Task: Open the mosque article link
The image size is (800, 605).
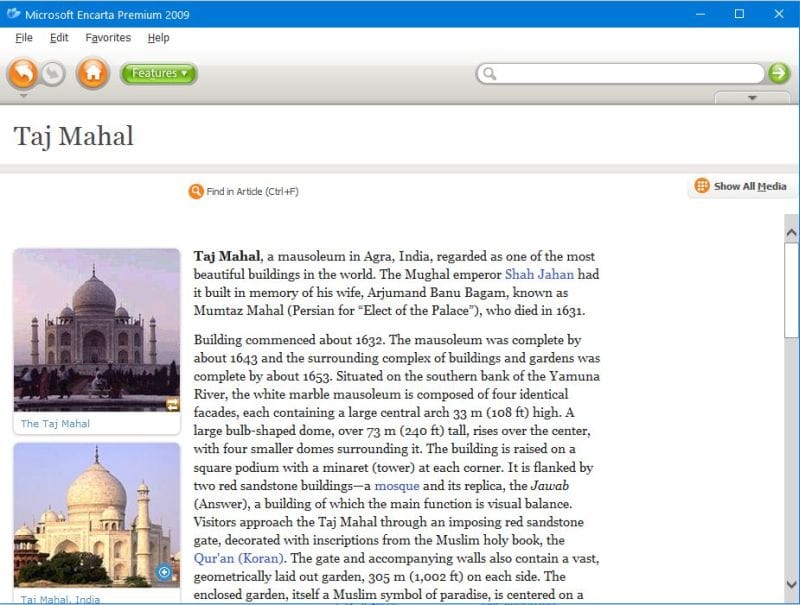Action: pyautogui.click(x=396, y=485)
